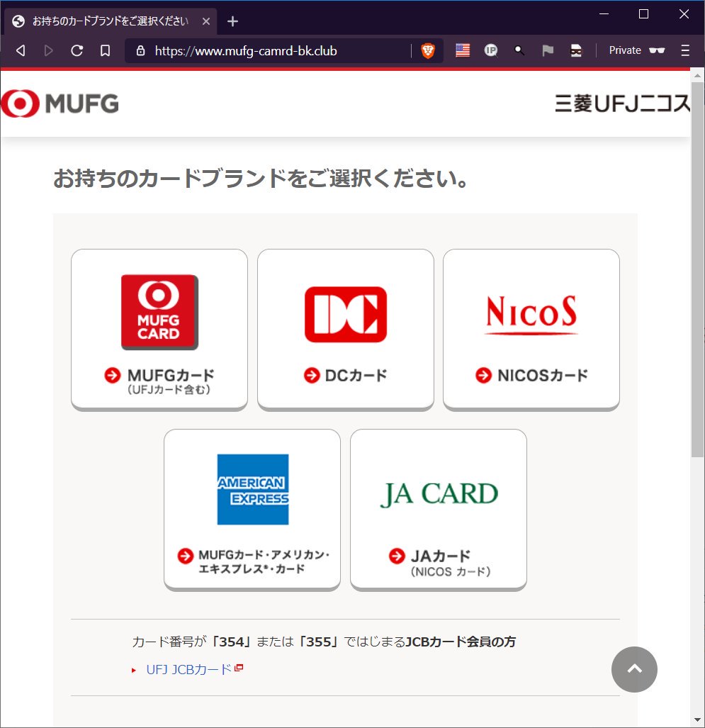Screen dimensions: 705x728
Task: Reload the page
Action: click(77, 50)
